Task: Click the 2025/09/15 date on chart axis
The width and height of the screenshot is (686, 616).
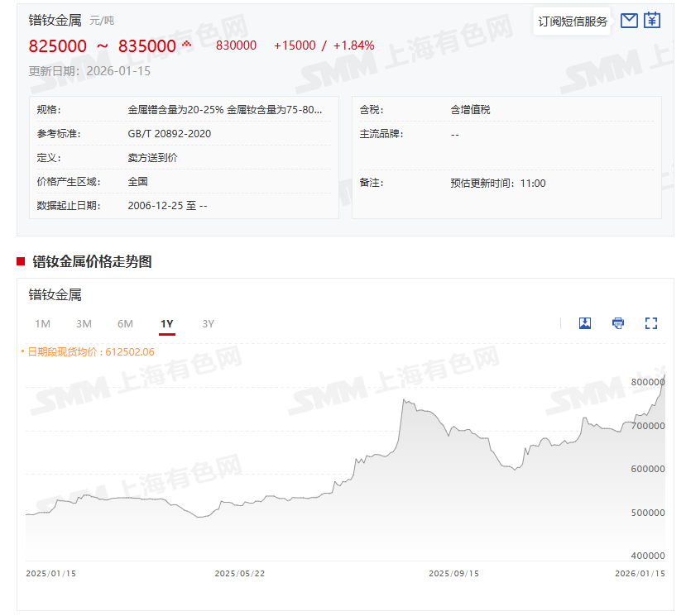Action: pyautogui.click(x=454, y=574)
